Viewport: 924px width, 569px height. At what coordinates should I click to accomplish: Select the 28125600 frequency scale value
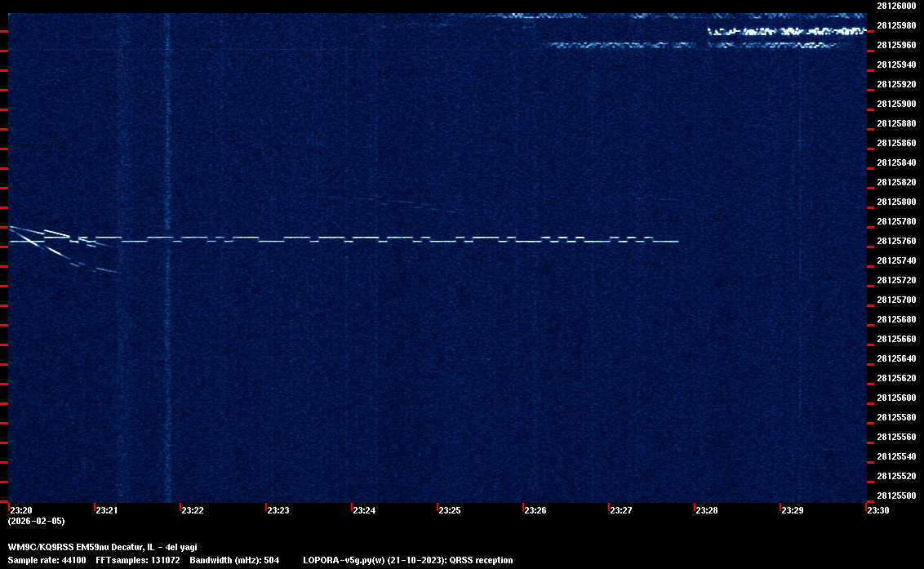895,398
